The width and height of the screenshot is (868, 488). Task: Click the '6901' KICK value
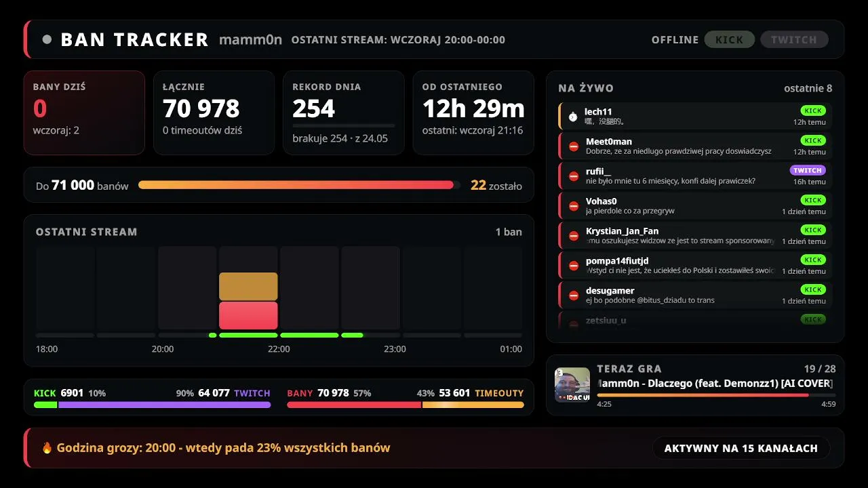(72, 393)
